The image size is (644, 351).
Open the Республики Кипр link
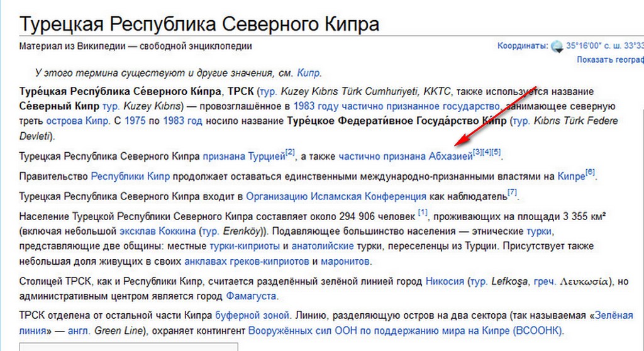coord(130,176)
